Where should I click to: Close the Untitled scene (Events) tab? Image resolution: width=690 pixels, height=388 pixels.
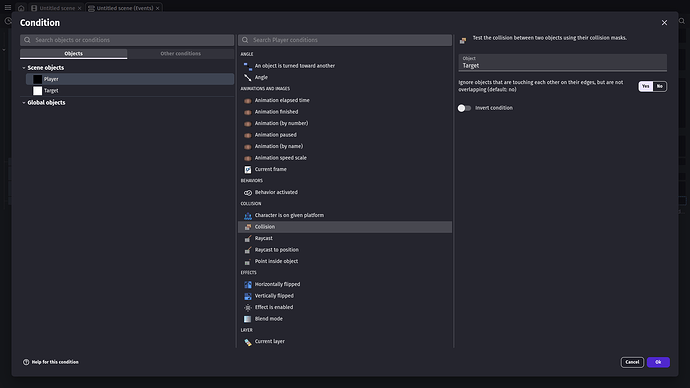(x=157, y=8)
